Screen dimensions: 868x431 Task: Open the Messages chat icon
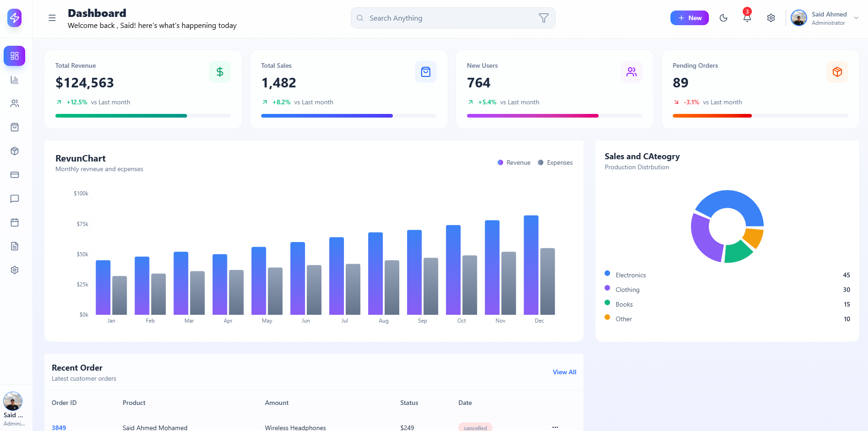[14, 199]
